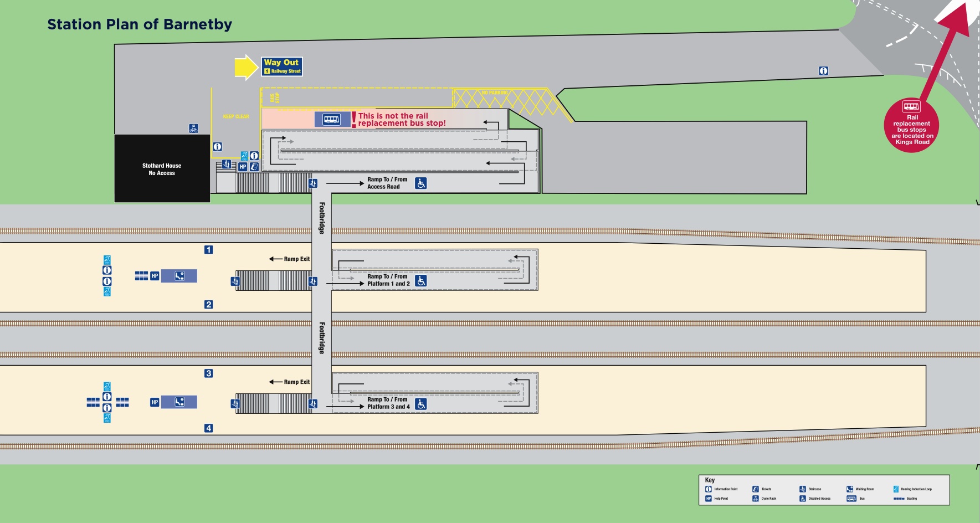Select the Waiting Room icon on Platform 1
Viewport: 980px width, 523px height.
[180, 275]
